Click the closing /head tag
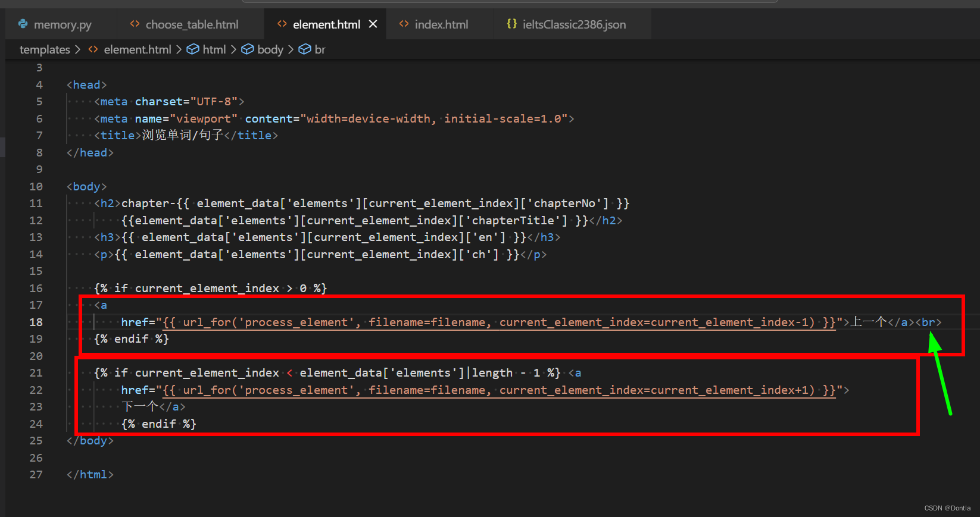 90,152
